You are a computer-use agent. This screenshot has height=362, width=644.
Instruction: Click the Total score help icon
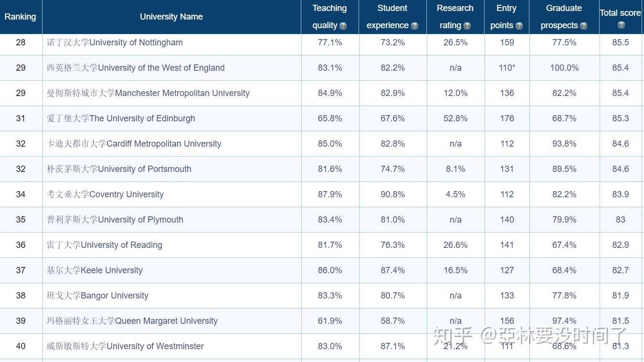click(x=621, y=25)
